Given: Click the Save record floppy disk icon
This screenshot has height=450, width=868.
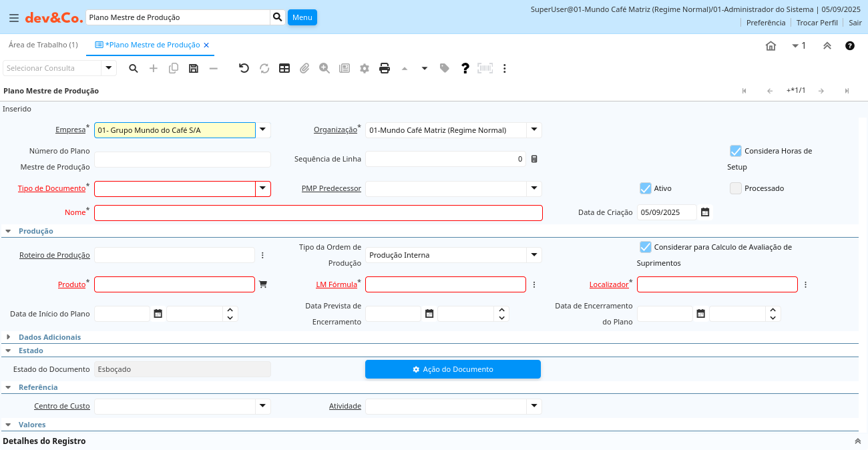Looking at the screenshot, I should [194, 68].
